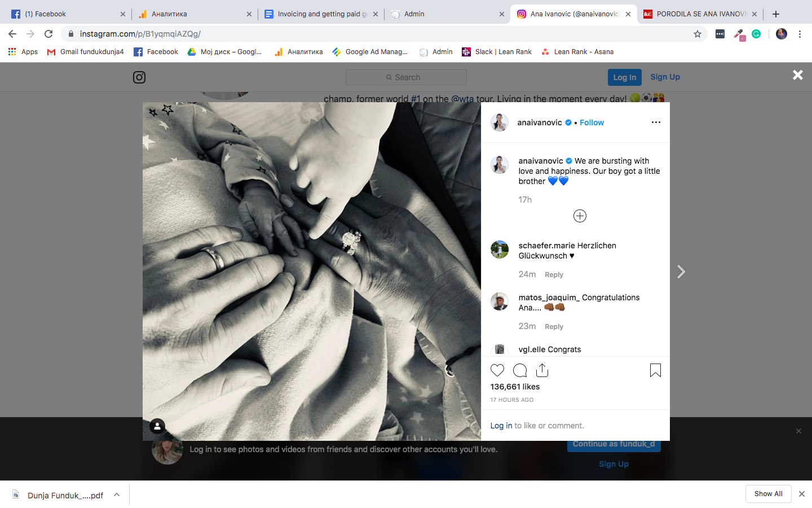Click the share post icon
This screenshot has width=812, height=508.
[x=542, y=370]
